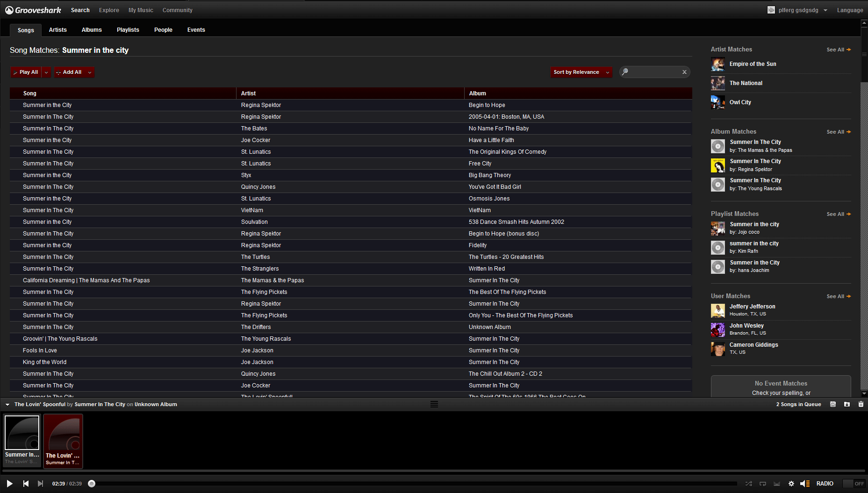868x493 pixels.
Task: See all Playlist Matches
Action: [839, 214]
